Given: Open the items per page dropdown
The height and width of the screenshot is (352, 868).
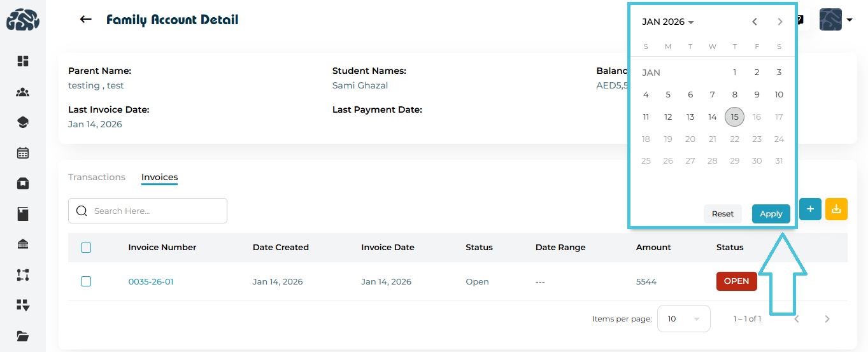Looking at the screenshot, I should pyautogui.click(x=683, y=319).
